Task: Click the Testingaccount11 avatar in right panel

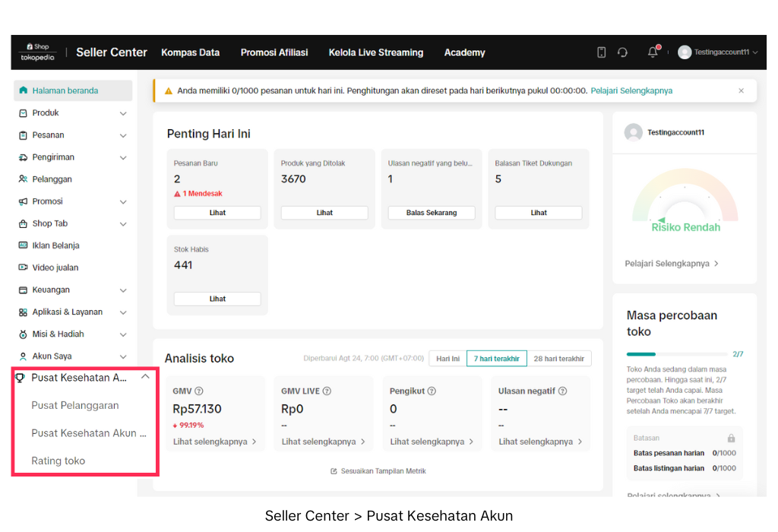Action: [x=633, y=132]
